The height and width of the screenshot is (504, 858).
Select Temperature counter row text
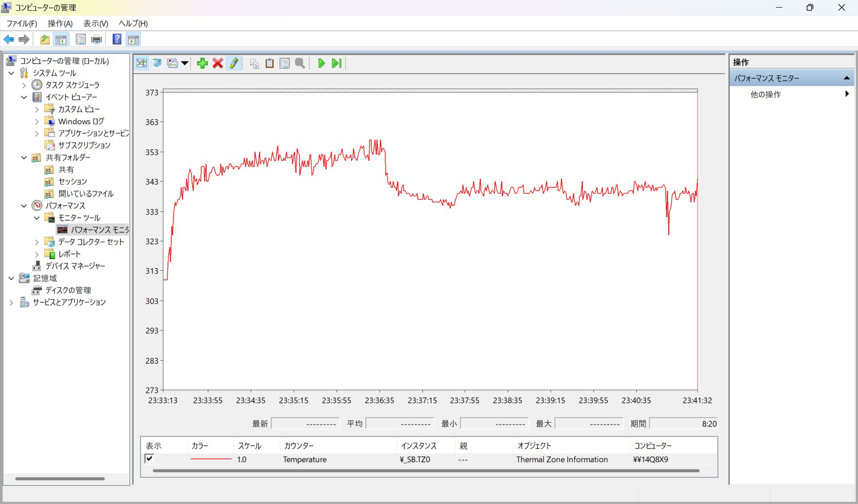click(305, 459)
